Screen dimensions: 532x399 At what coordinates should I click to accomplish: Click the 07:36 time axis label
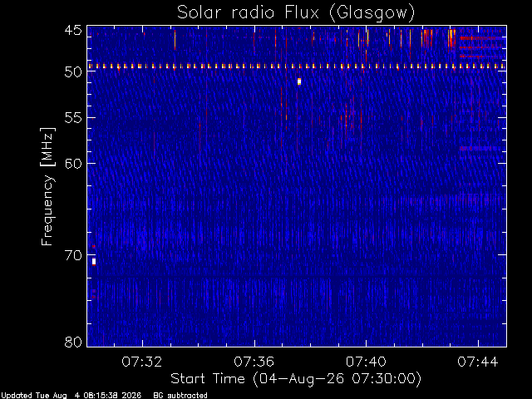(254, 362)
